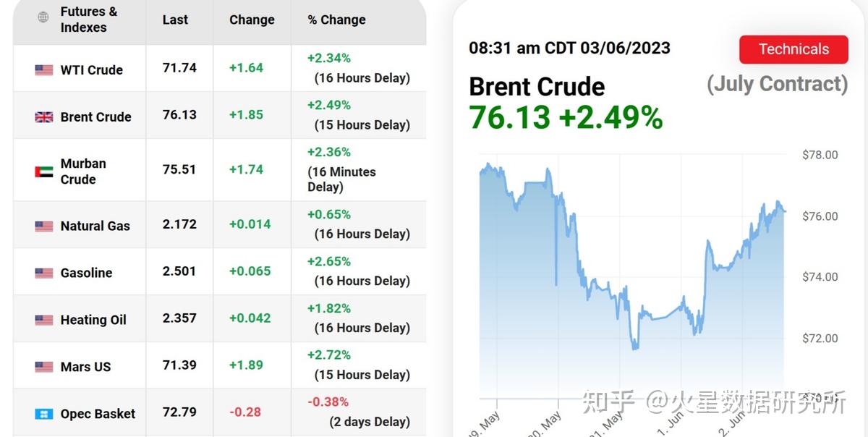Open the Technicals panel

[x=793, y=49]
